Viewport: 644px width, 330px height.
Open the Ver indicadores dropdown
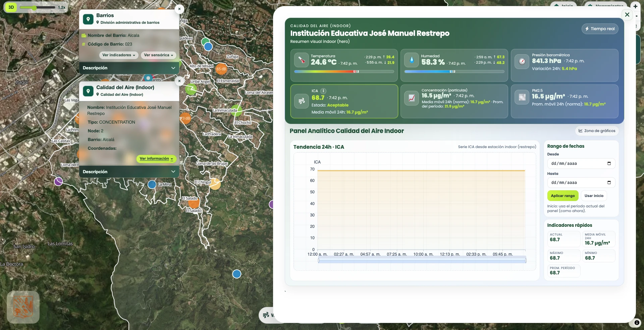(119, 55)
